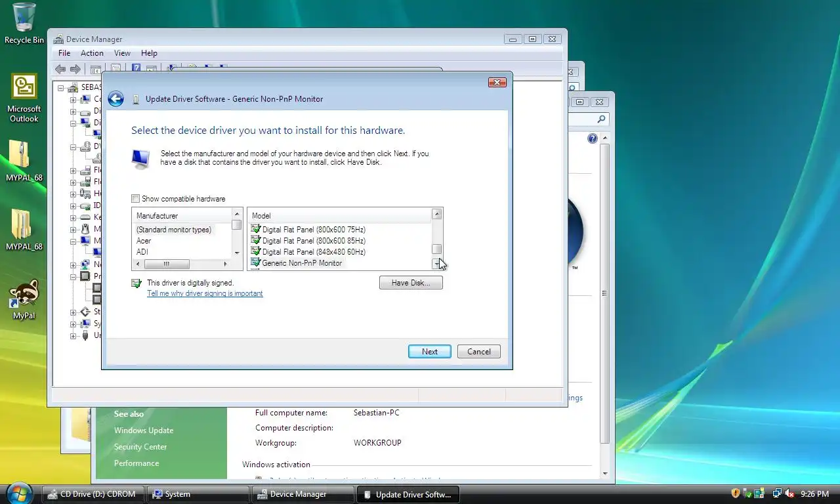The image size is (840, 504).
Task: Click the search magnifier in System window
Action: [x=601, y=119]
